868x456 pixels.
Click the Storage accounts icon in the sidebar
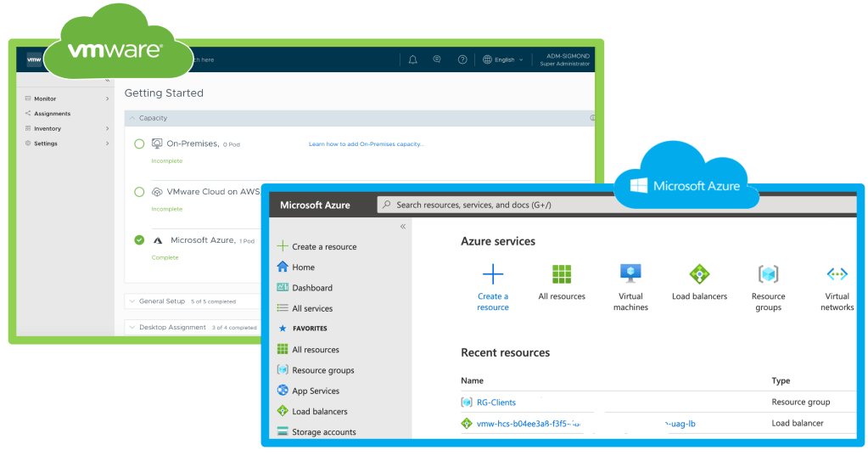[x=283, y=431]
